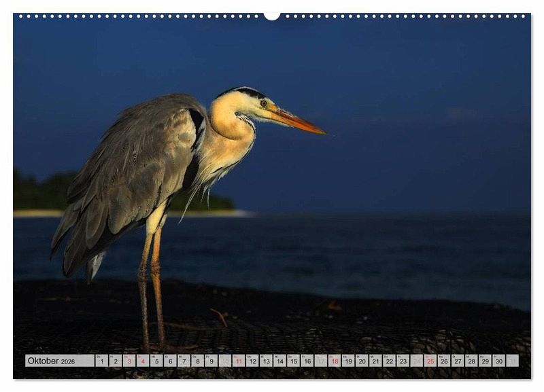Select the red-marked day 3
Screen dimensions: 544x392
[x=129, y=361]
